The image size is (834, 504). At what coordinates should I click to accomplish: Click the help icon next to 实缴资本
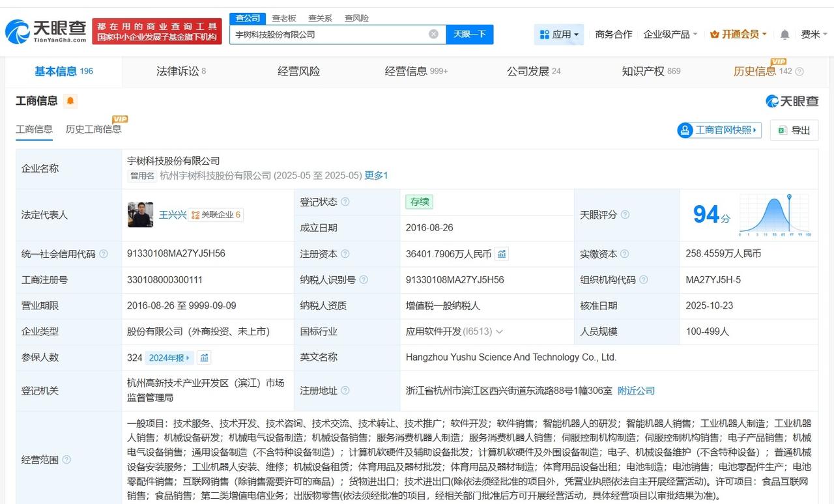pos(625,254)
